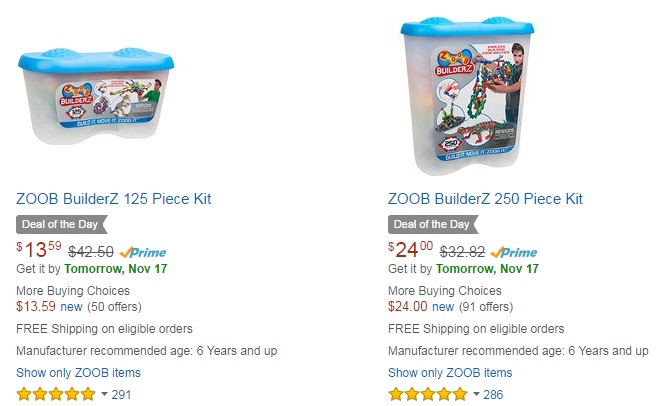Show only ZOOB items under 125 Piece Kit
This screenshot has width=662, height=406.
tap(79, 372)
